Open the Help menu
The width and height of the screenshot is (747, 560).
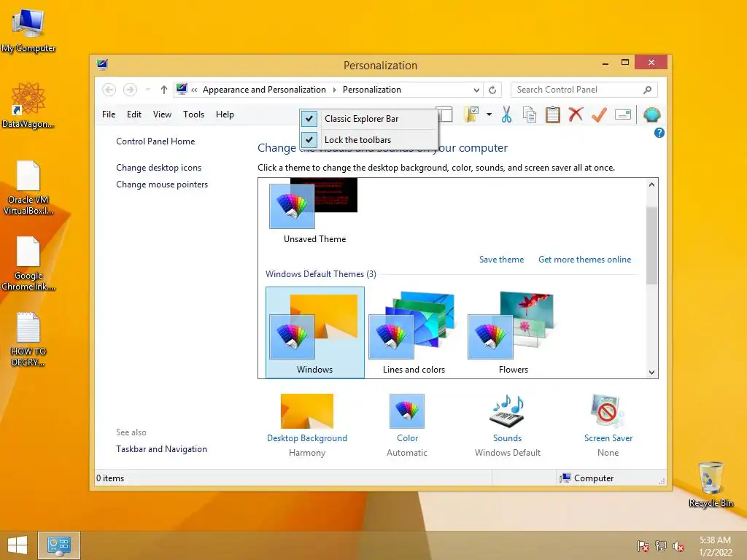pos(225,114)
